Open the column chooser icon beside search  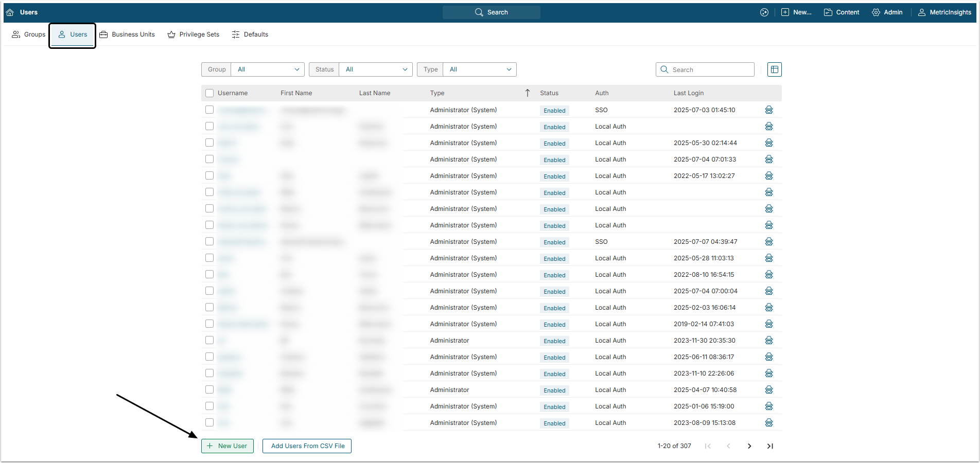coord(774,69)
